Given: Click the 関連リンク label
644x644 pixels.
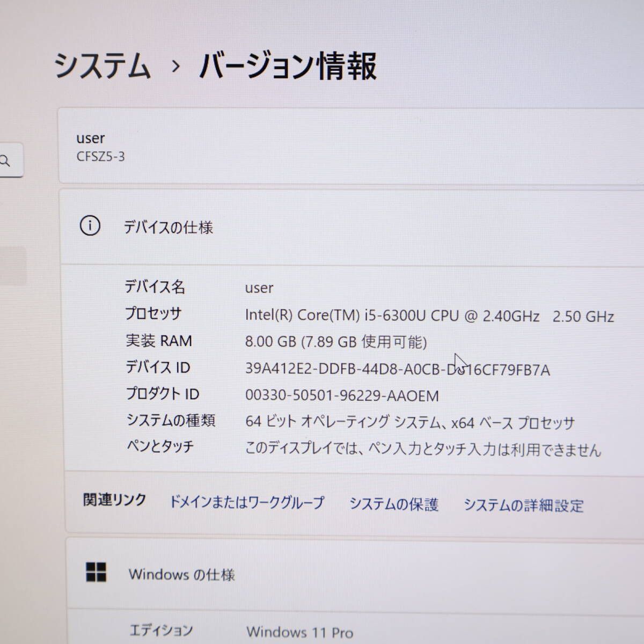Looking at the screenshot, I should pyautogui.click(x=115, y=500).
